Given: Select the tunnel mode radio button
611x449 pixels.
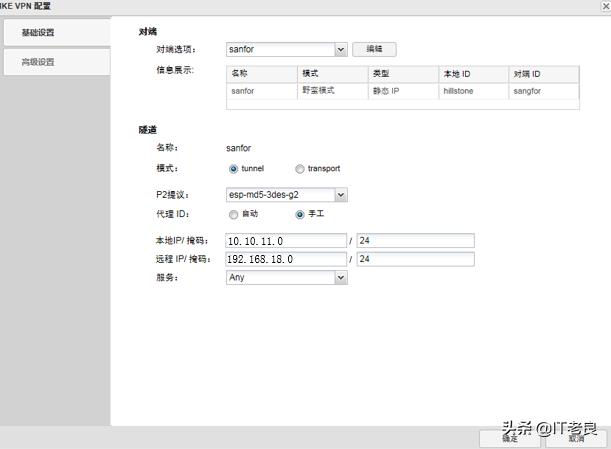Looking at the screenshot, I should [x=233, y=169].
